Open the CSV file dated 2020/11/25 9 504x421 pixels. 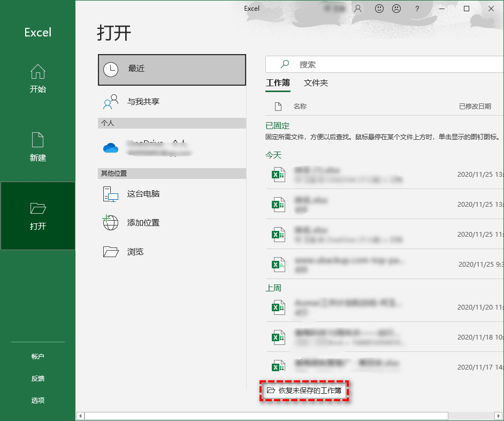point(385,264)
